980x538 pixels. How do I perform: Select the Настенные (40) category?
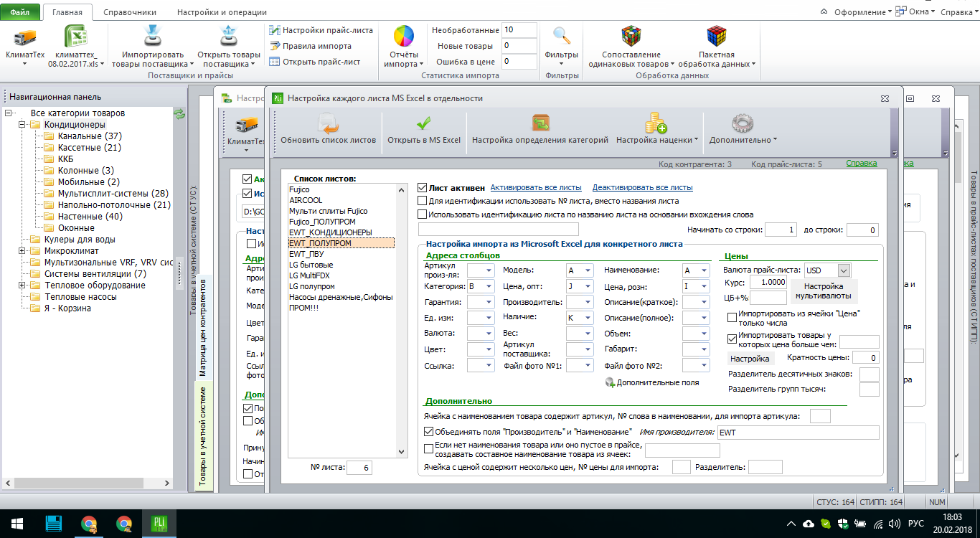coord(90,217)
